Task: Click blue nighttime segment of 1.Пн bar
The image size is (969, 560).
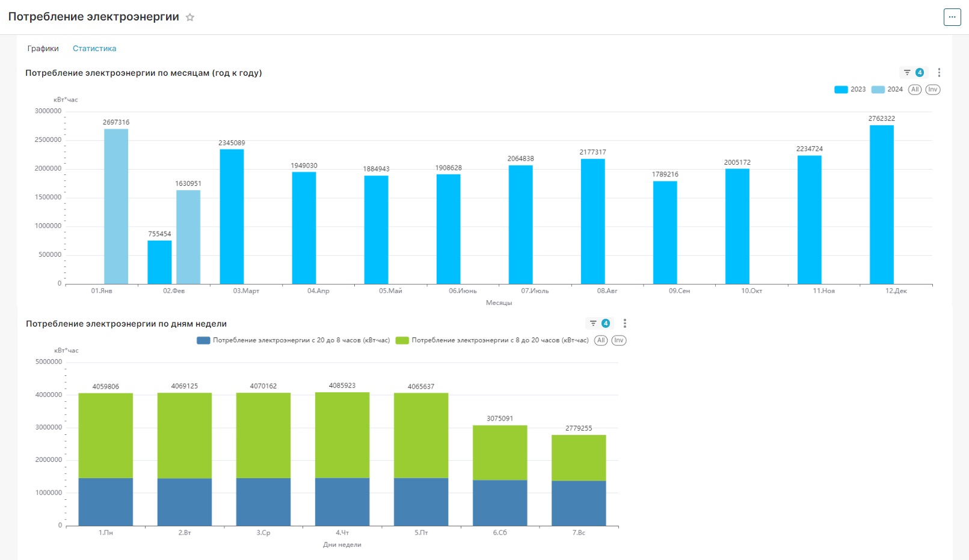Action: pyautogui.click(x=105, y=502)
